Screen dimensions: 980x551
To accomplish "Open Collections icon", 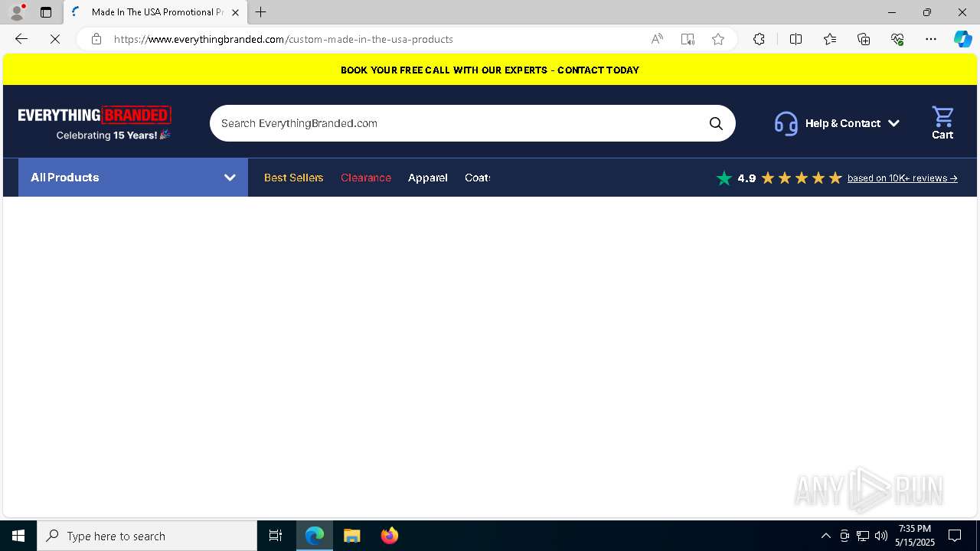I will tap(864, 39).
